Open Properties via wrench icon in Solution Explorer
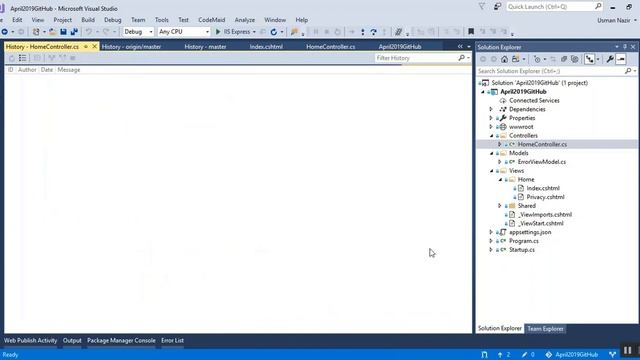This screenshot has height=360, width=640. 610,60
